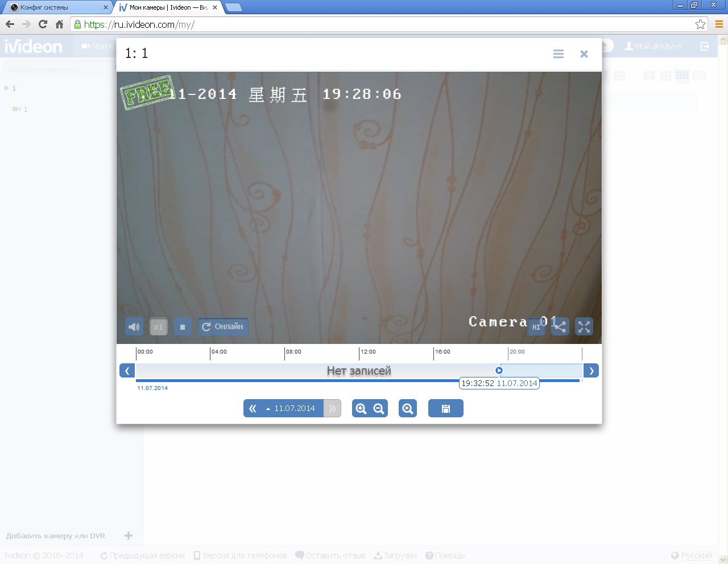The width and height of the screenshot is (728, 564).
Task: Click browser forward arrow
Action: [x=26, y=24]
